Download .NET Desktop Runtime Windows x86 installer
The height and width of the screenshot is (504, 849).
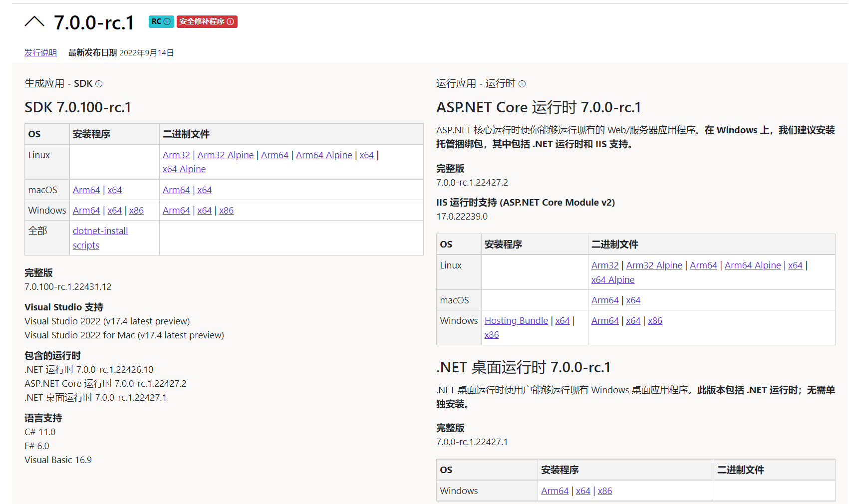(x=605, y=491)
